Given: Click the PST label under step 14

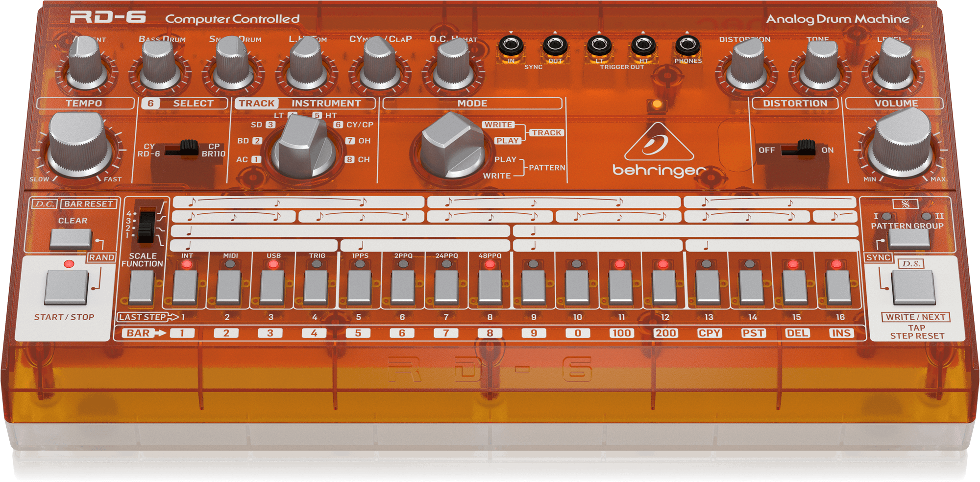Looking at the screenshot, I should click(753, 333).
